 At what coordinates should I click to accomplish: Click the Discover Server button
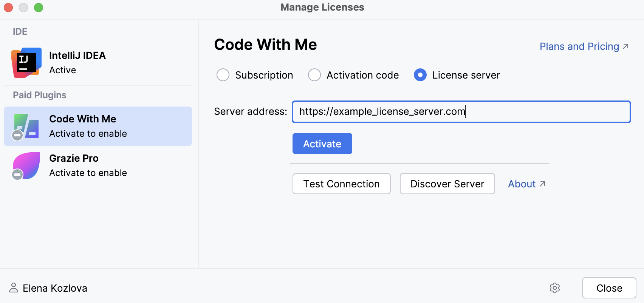[x=447, y=184]
